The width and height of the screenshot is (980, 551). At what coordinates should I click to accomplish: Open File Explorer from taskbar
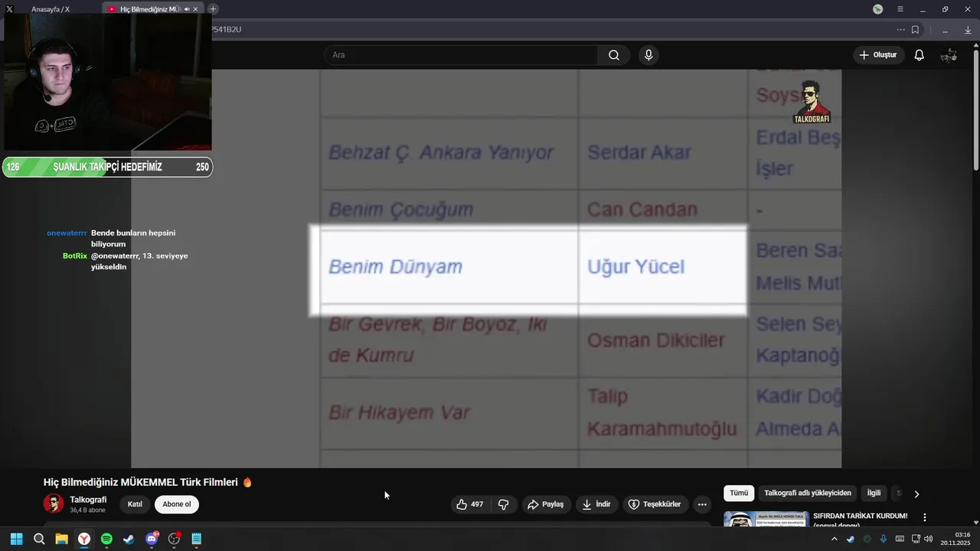coord(61,539)
